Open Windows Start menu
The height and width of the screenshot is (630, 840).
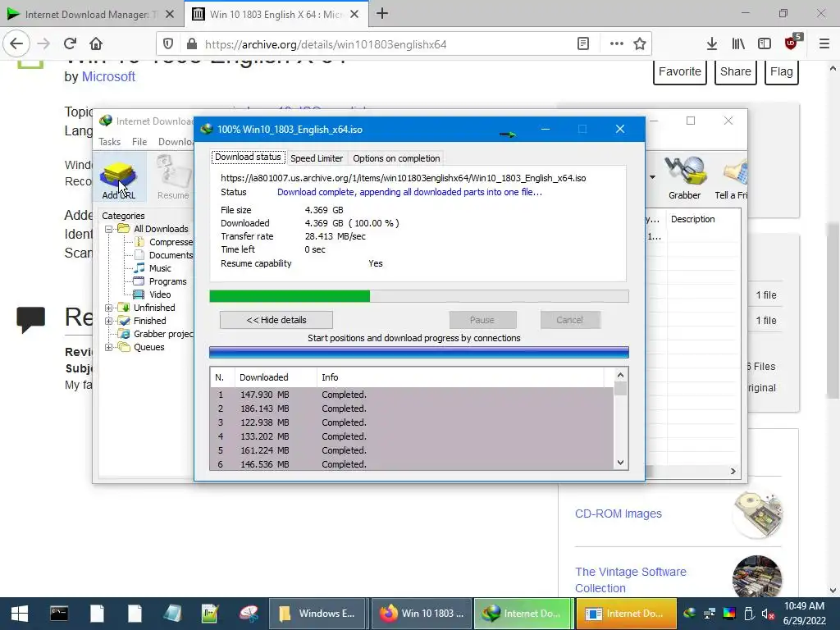click(20, 614)
